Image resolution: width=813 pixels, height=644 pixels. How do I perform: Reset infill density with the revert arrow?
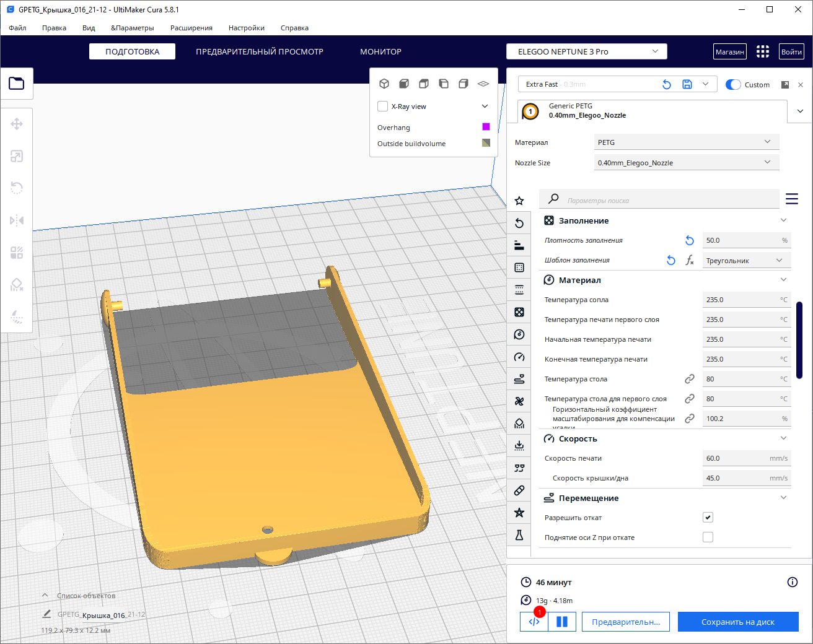coord(689,240)
